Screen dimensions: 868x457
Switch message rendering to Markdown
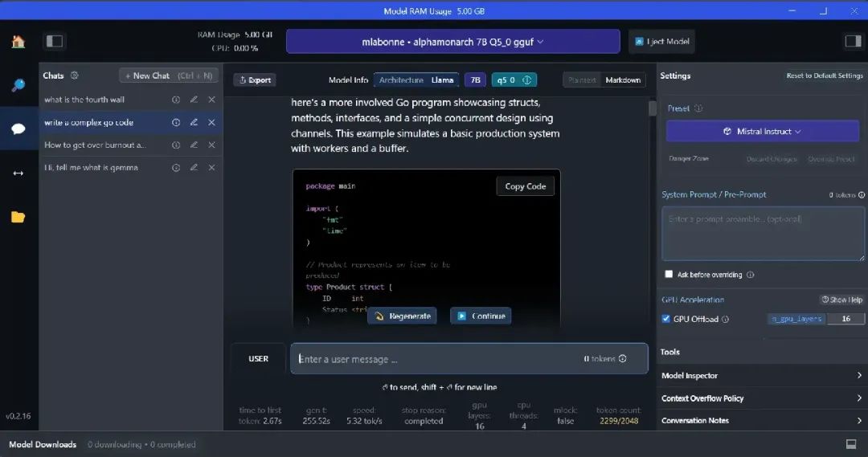click(x=623, y=80)
